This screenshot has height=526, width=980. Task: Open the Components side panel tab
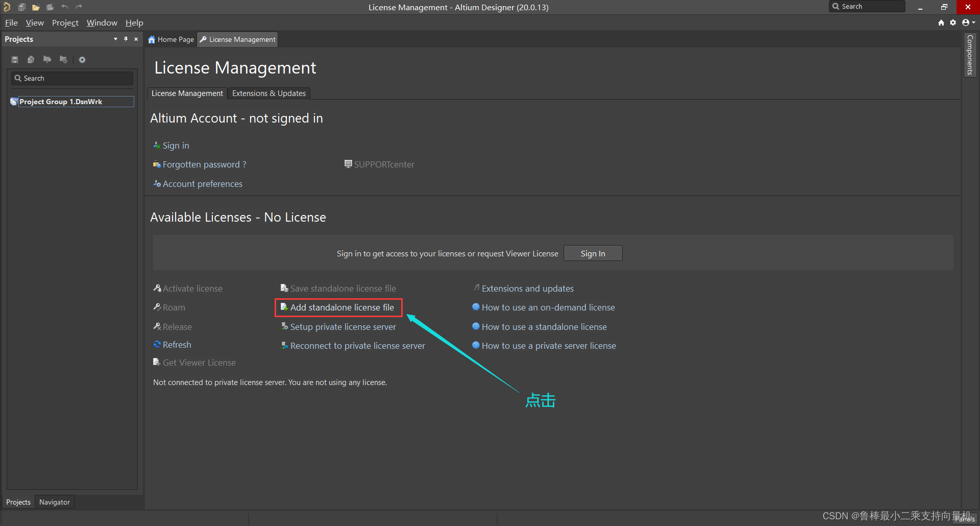click(x=970, y=55)
